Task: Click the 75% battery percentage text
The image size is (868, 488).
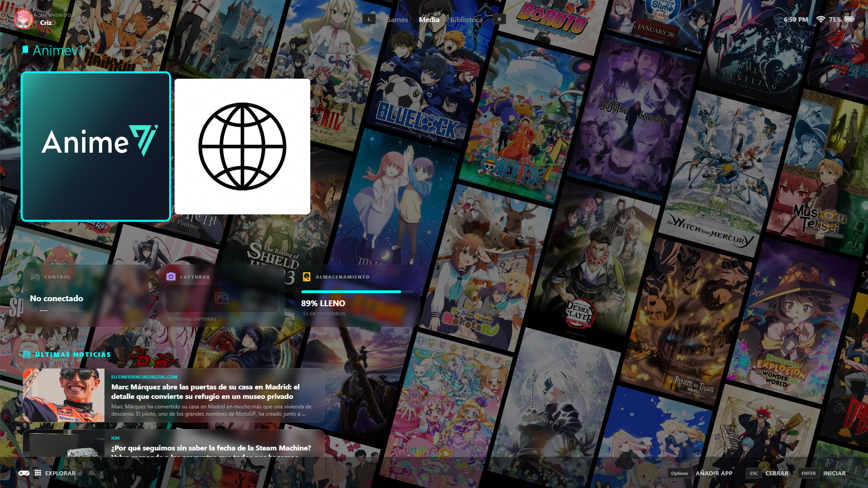Action: (835, 19)
